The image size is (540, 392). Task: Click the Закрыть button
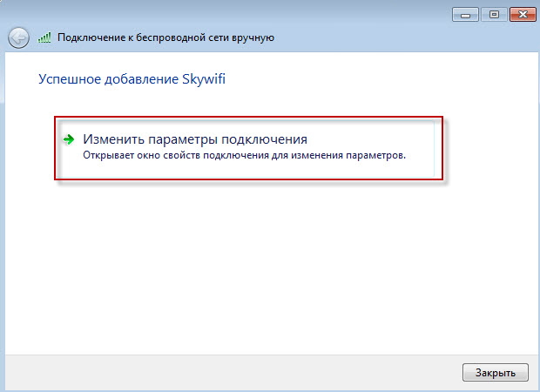pos(496,372)
